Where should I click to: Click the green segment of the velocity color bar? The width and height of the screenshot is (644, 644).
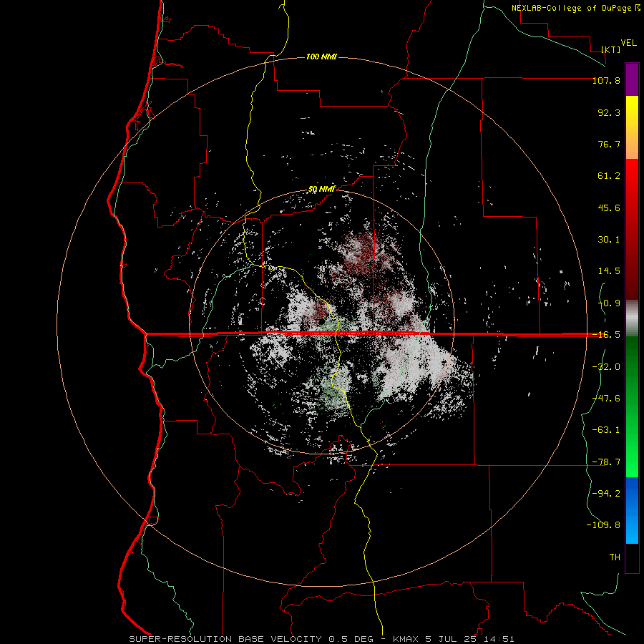pos(632,406)
